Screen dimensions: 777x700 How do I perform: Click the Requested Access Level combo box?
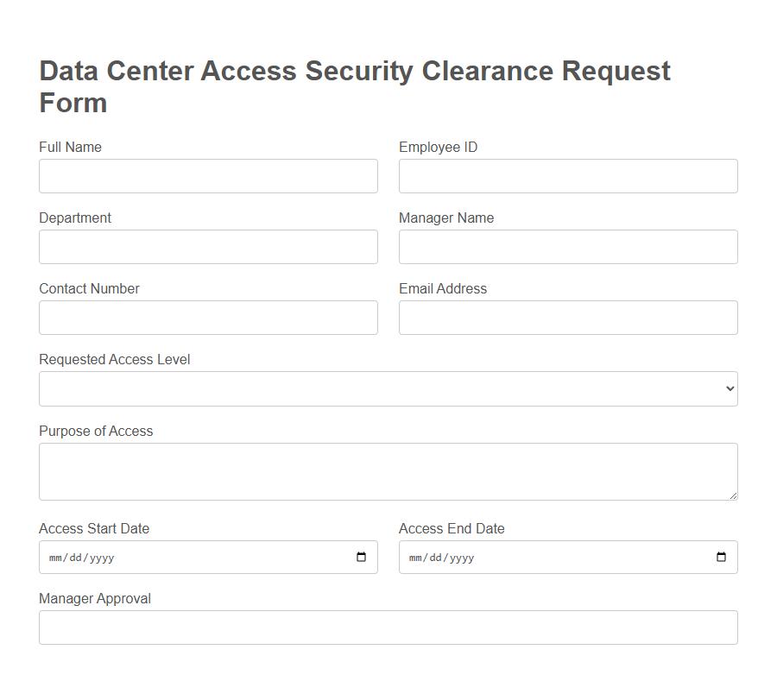[x=388, y=388]
